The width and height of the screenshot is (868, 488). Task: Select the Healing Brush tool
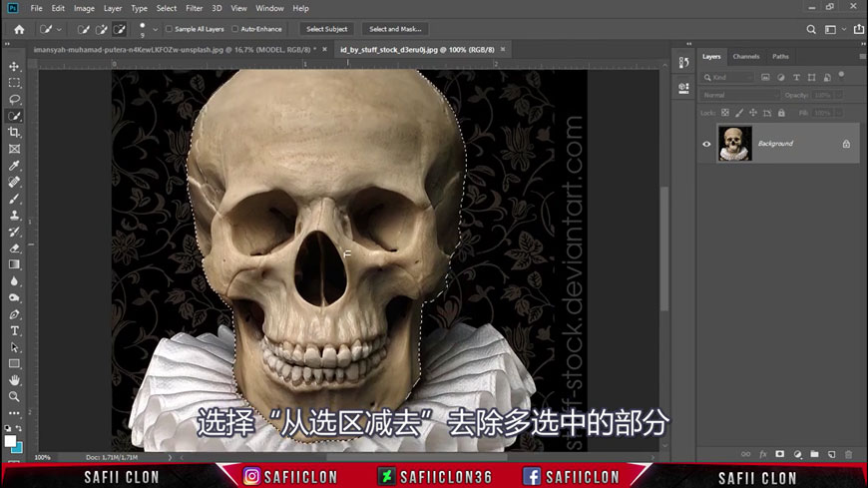pyautogui.click(x=14, y=183)
